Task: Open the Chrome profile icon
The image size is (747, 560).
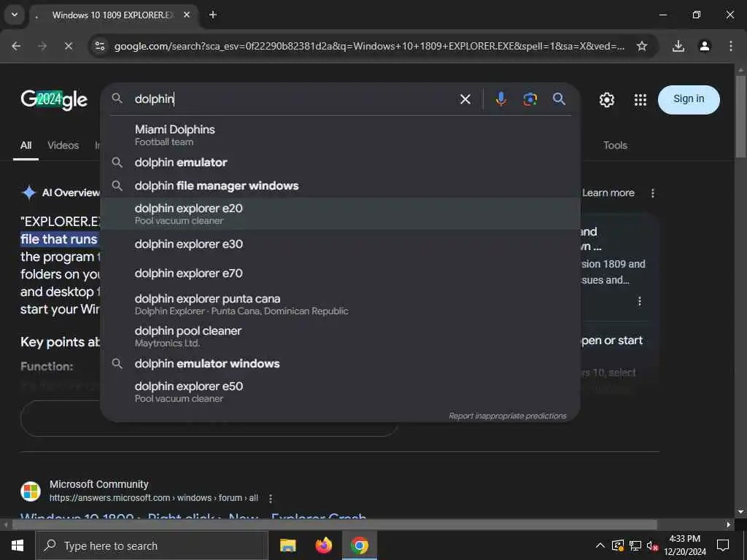Action: (704, 46)
